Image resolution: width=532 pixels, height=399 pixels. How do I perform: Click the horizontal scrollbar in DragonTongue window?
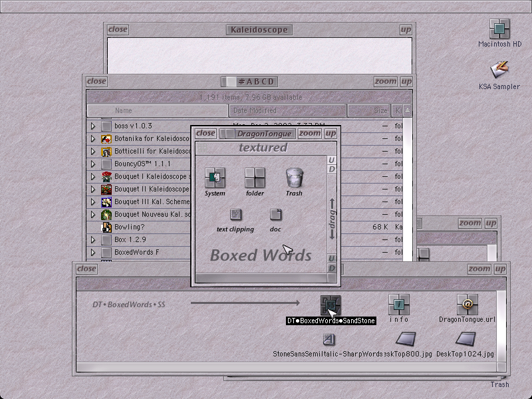261,278
